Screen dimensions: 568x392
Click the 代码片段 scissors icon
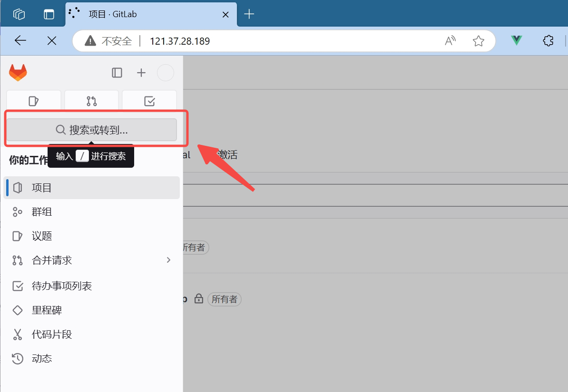click(18, 335)
